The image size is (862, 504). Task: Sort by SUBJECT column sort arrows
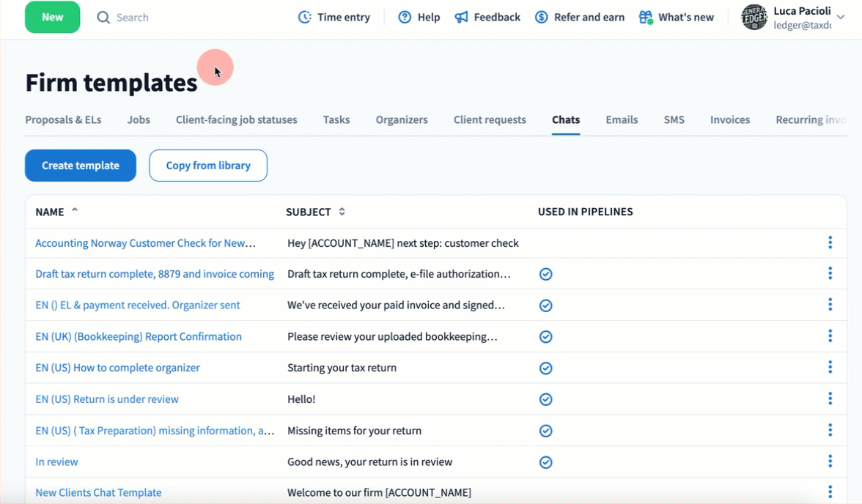(x=342, y=212)
